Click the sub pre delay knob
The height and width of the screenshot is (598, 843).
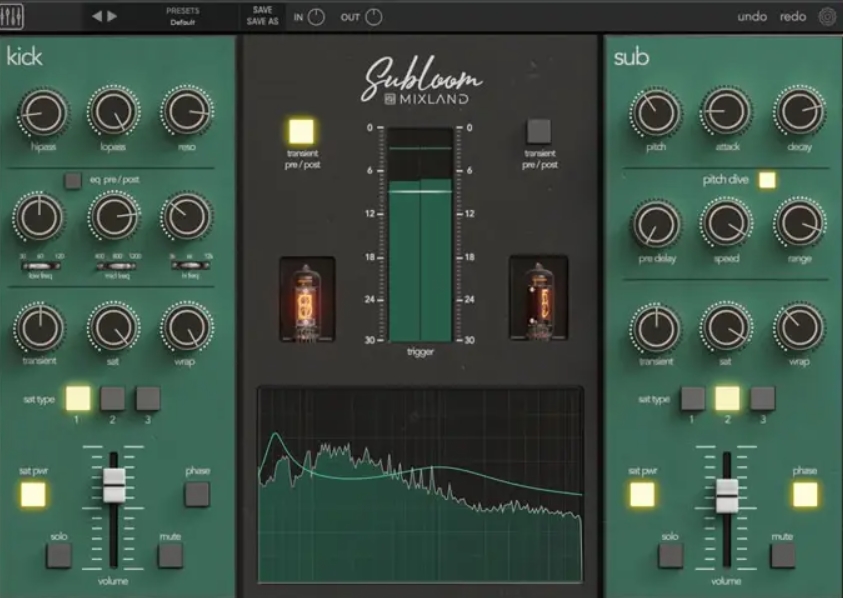(x=656, y=224)
